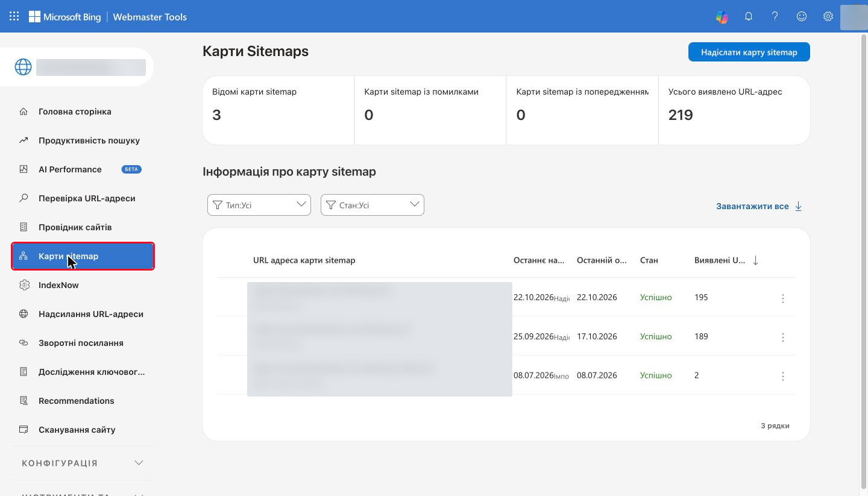Open notifications bell icon

(x=748, y=17)
